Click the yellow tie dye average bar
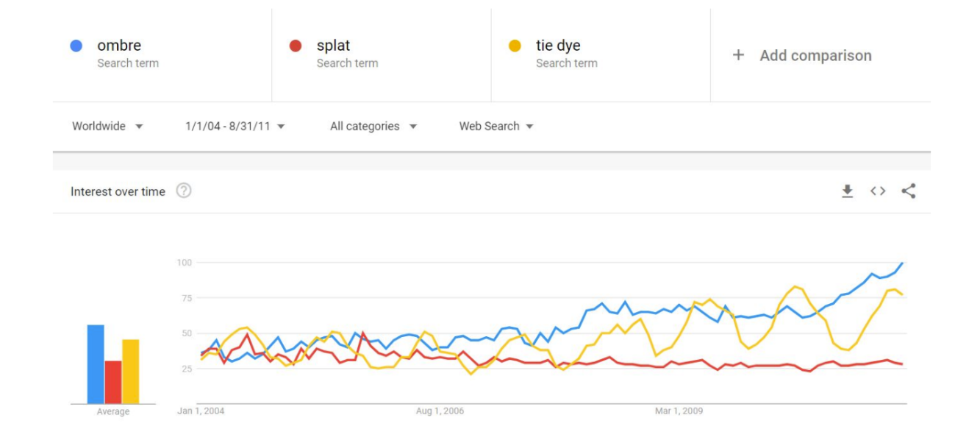980x429 pixels. point(130,372)
